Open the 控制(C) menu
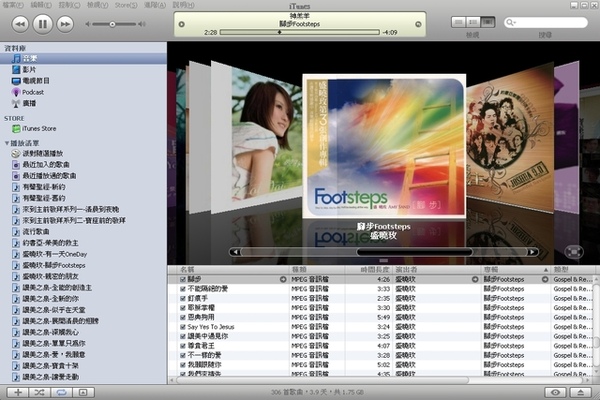600x400 pixels. [69, 5]
